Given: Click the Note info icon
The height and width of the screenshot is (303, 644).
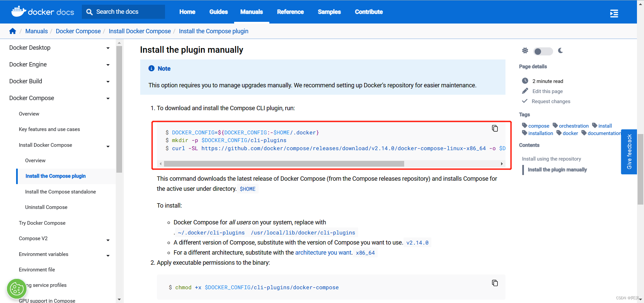Looking at the screenshot, I should point(151,68).
